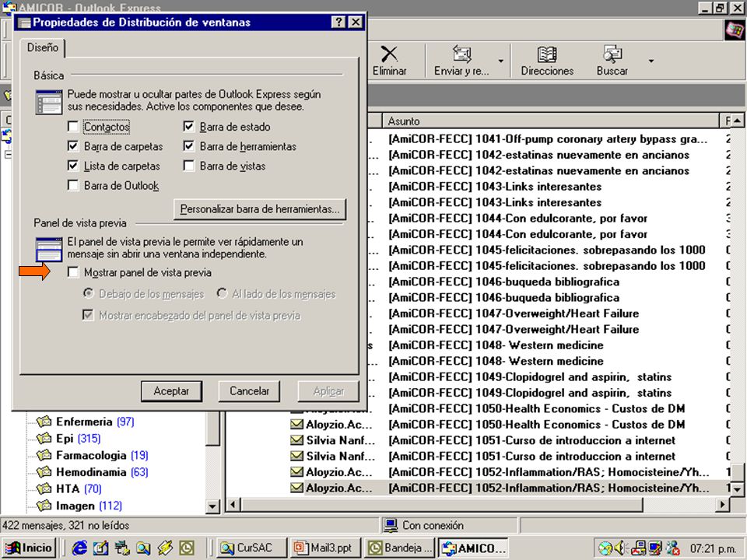Expand the toolbar overflow arrow after Buscar
747x560 pixels.
651,61
